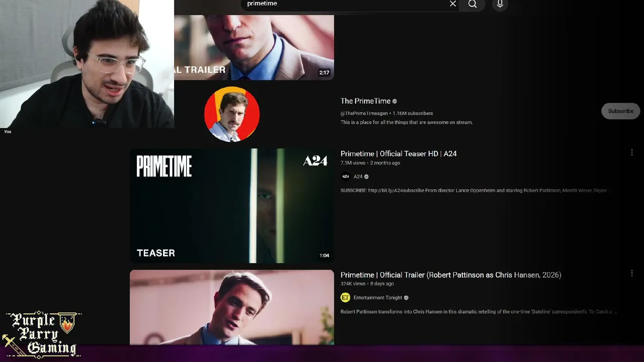Open the Robert Pattinson as Chris Hansen title
This screenshot has height=362, width=644.
(451, 275)
